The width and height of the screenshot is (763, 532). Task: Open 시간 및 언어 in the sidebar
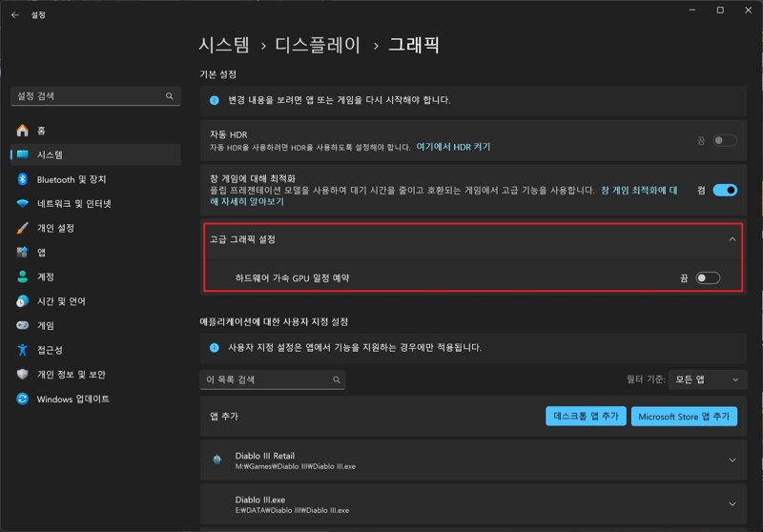pyautogui.click(x=96, y=301)
